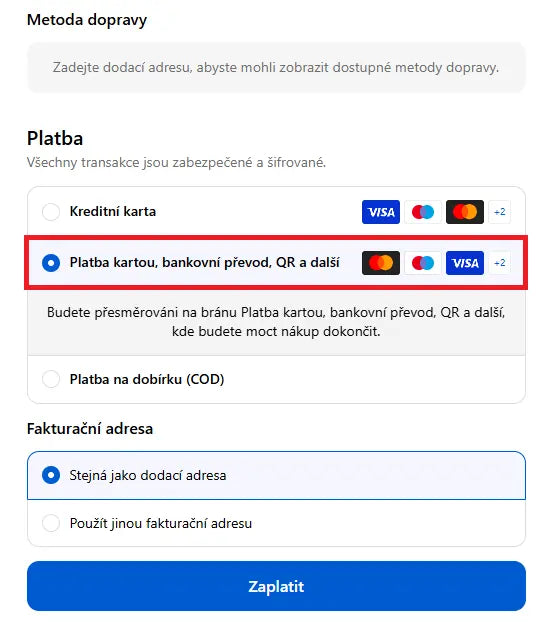Click the Maestro icon in the highlighted payment row
The width and height of the screenshot is (549, 622).
(x=422, y=263)
